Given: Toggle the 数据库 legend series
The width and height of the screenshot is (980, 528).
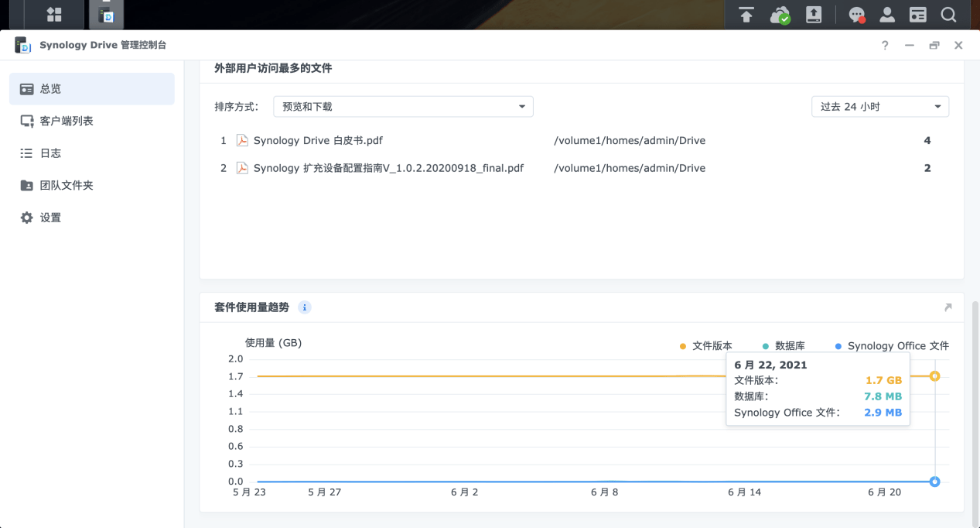Looking at the screenshot, I should coord(784,346).
